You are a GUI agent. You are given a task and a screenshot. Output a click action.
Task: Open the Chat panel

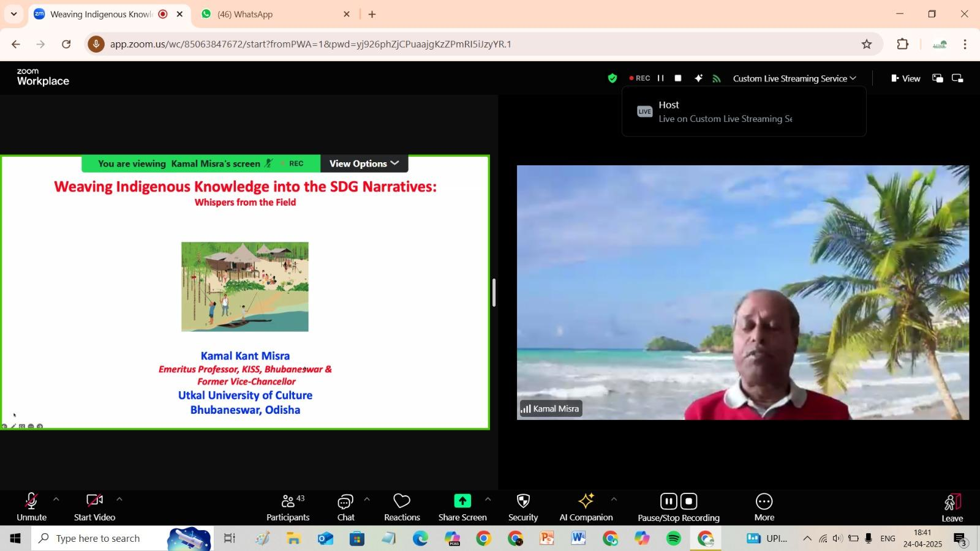345,508
